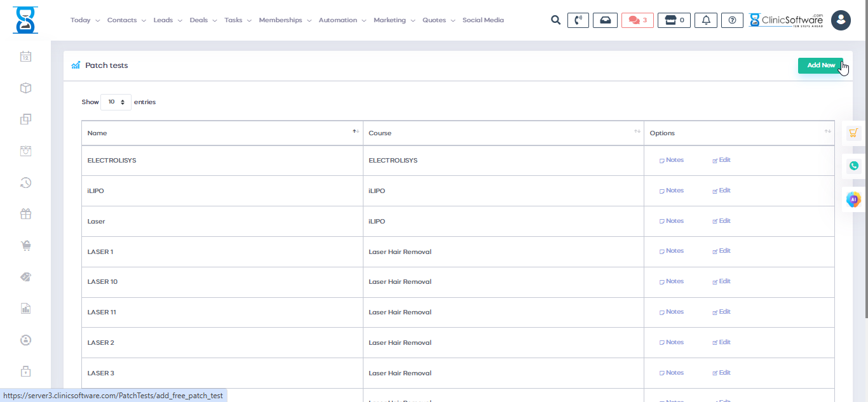Image resolution: width=868 pixels, height=402 pixels.
Task: Open the search magnifier icon
Action: tap(555, 20)
